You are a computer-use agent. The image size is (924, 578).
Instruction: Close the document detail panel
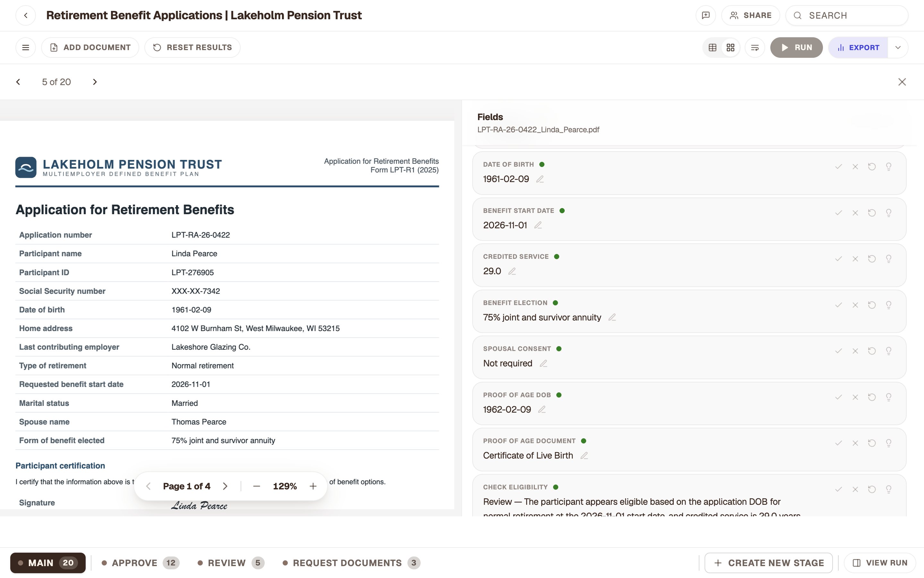coord(902,82)
